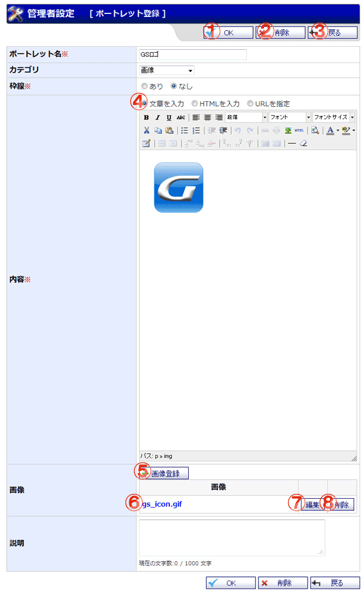Select the あり radio for 枠線
The height and width of the screenshot is (600, 364).
click(144, 87)
